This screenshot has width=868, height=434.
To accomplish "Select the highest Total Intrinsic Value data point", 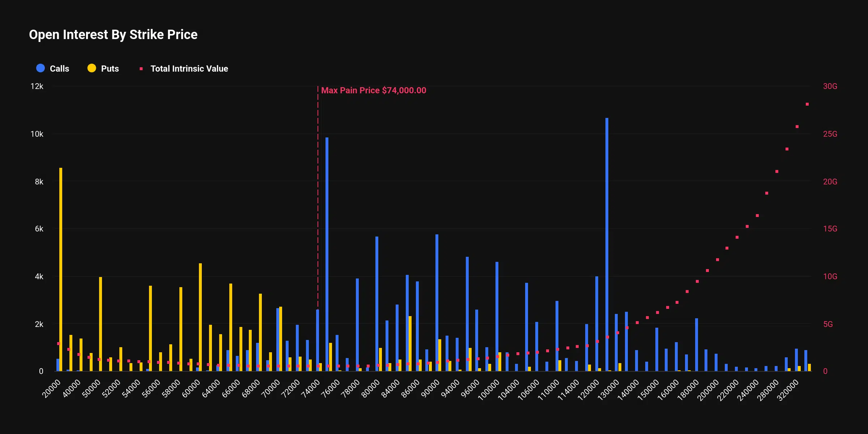I will pyautogui.click(x=807, y=103).
